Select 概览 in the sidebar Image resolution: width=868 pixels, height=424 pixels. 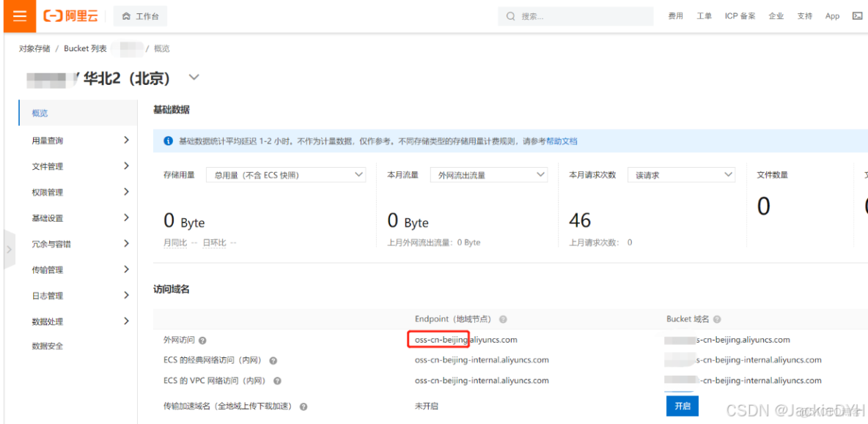pos(40,113)
